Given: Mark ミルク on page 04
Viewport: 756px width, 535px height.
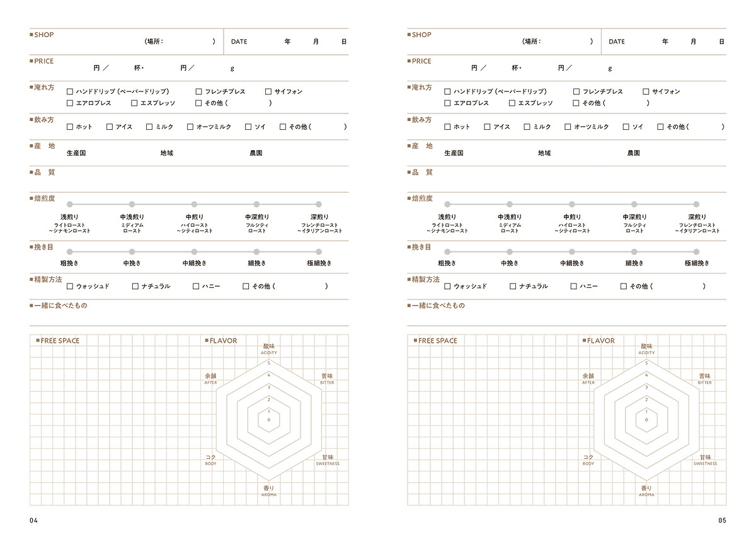Looking at the screenshot, I should 149,127.
